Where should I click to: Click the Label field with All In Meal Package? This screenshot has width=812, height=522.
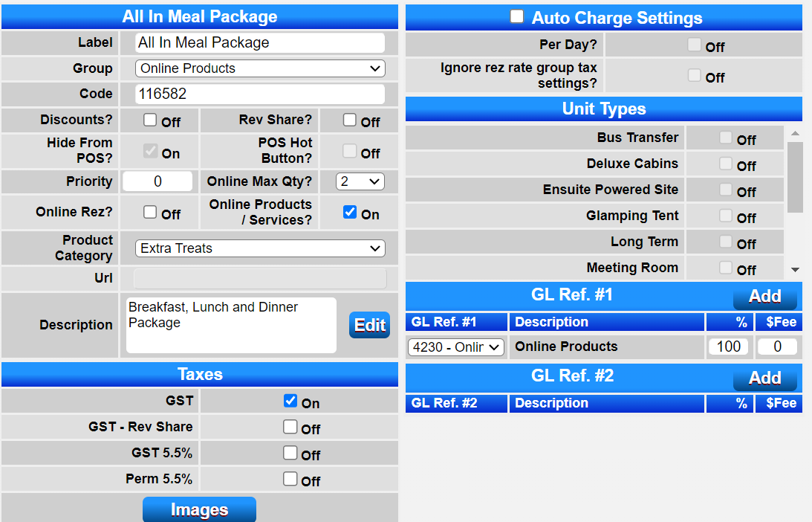coord(260,42)
